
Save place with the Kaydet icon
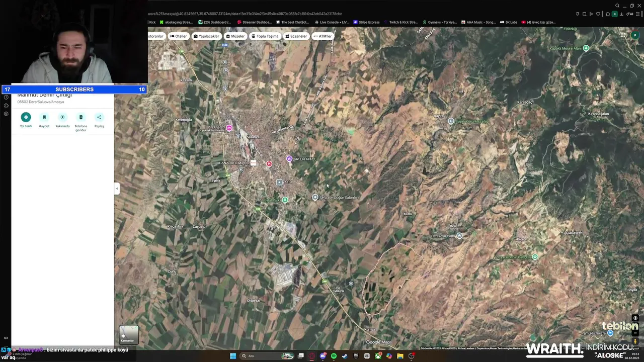[44, 117]
